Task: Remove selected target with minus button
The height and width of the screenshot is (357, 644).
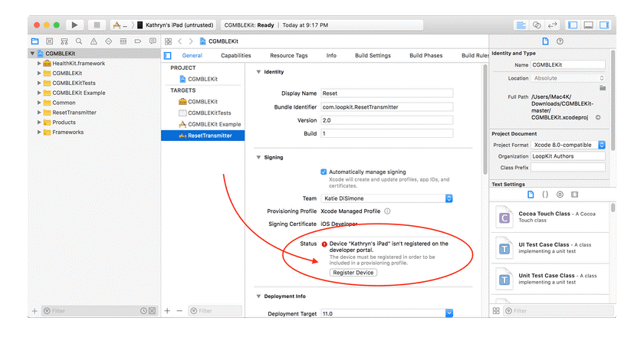Action: click(179, 310)
